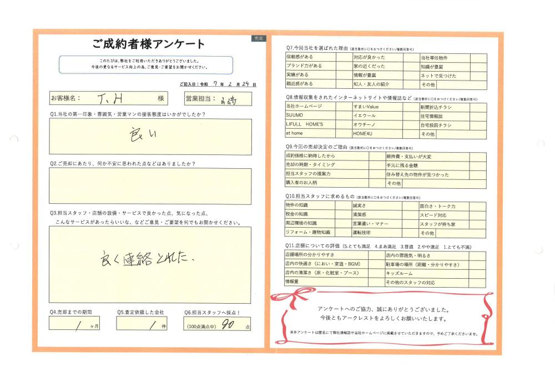Click the 売却 tag beside the survey title
The width and height of the screenshot is (555, 392).
click(x=259, y=38)
